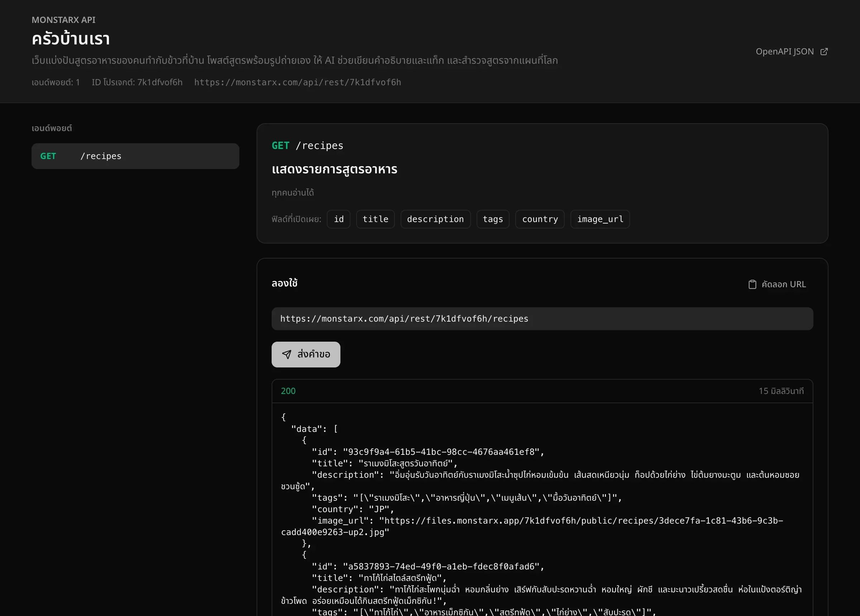860x616 pixels.
Task: Click the paper plane icon in ส่งคำขอ button
Action: [x=287, y=355]
